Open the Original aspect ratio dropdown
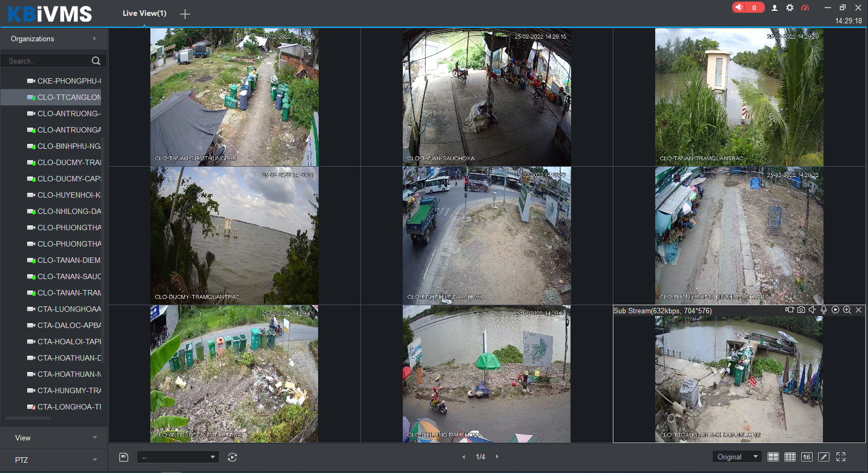 737,457
